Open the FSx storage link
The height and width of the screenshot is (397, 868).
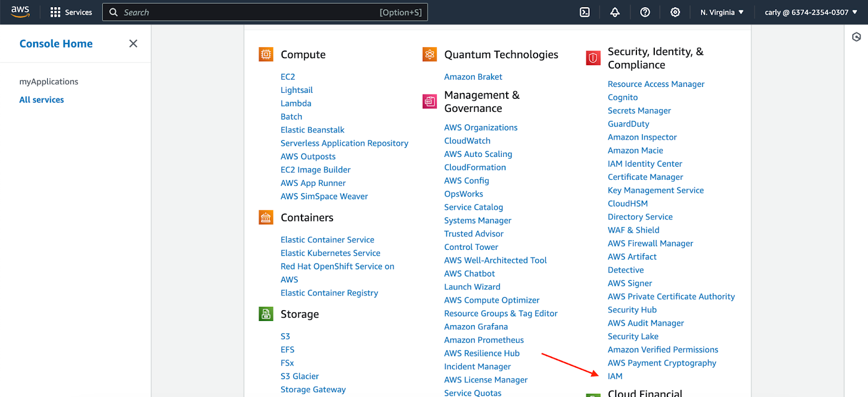(288, 363)
